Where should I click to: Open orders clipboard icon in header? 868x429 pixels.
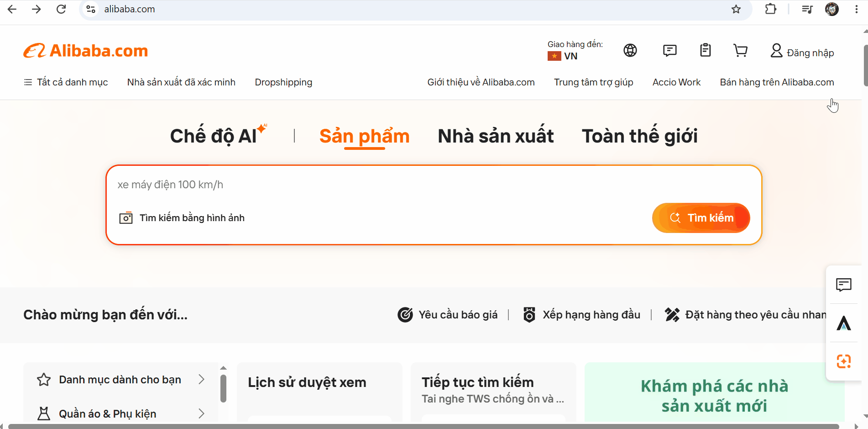click(x=706, y=50)
